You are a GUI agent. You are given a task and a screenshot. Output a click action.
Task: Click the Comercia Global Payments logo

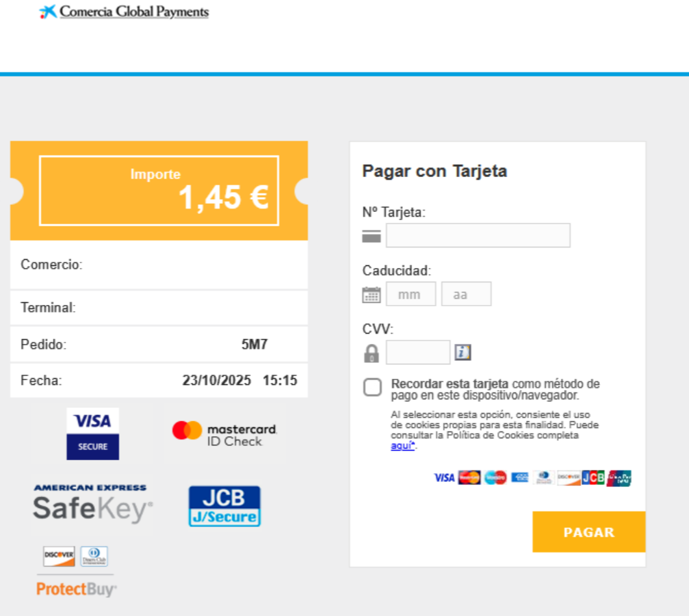pyautogui.click(x=125, y=12)
